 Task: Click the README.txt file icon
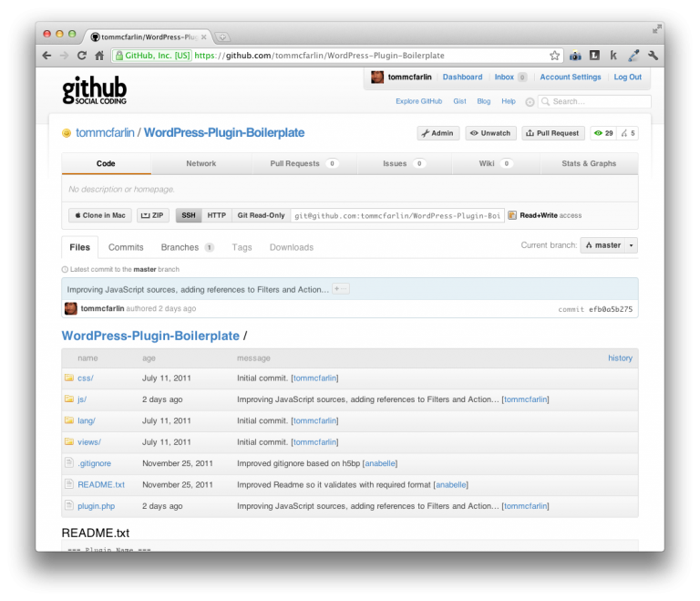point(68,484)
